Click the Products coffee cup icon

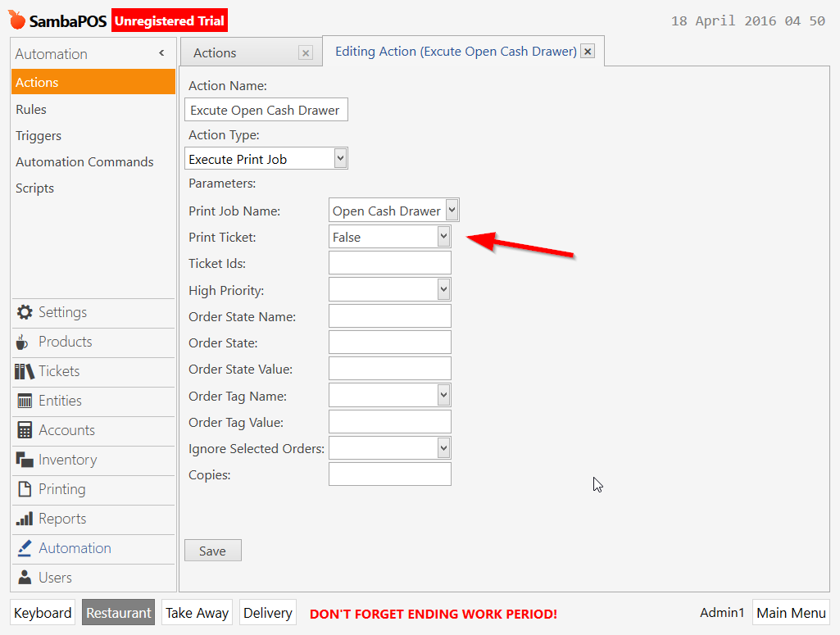pyautogui.click(x=22, y=342)
